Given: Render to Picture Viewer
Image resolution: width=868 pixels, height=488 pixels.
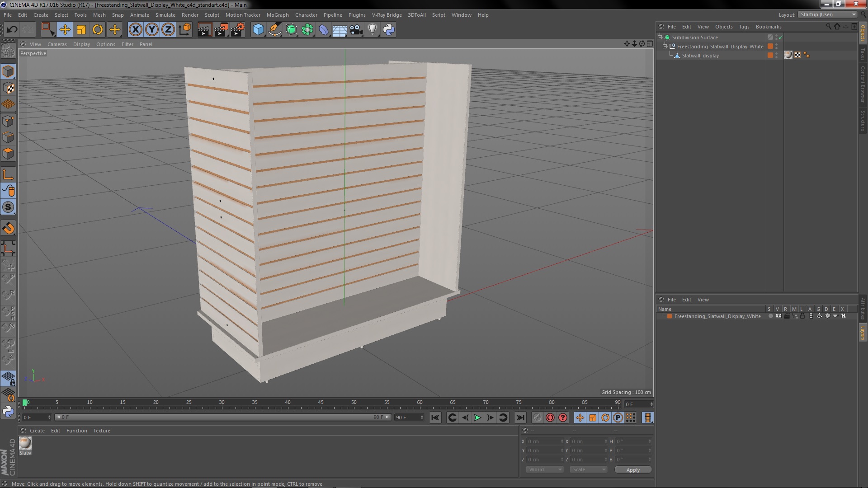Looking at the screenshot, I should [x=221, y=30].
